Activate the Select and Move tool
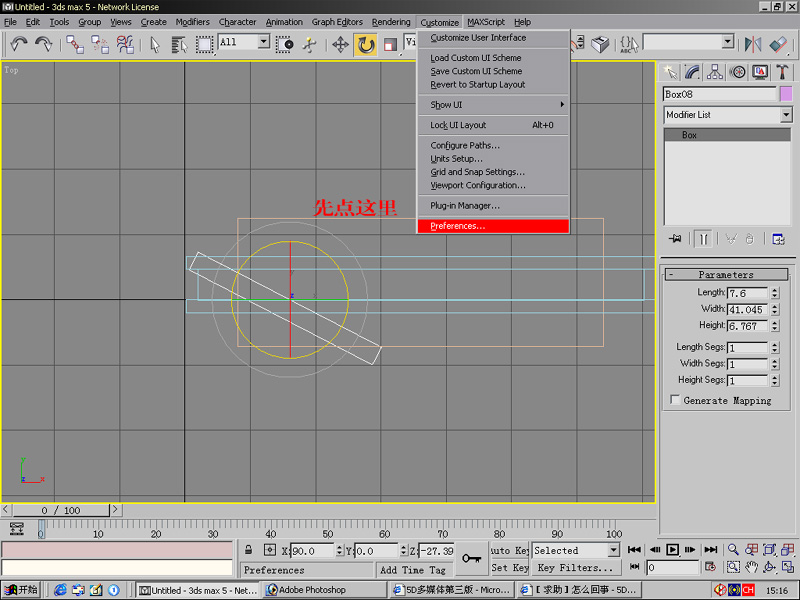Screen dimensions: 800x600 coord(340,44)
